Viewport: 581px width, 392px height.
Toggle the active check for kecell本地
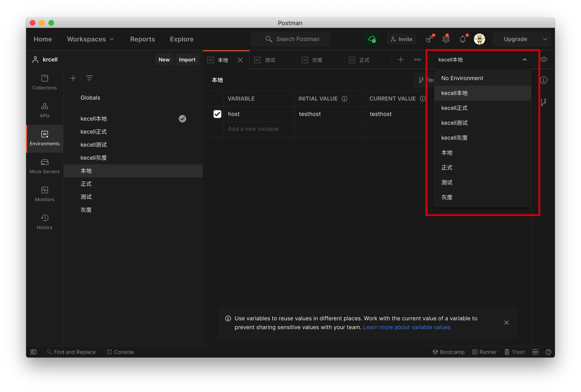pos(182,118)
